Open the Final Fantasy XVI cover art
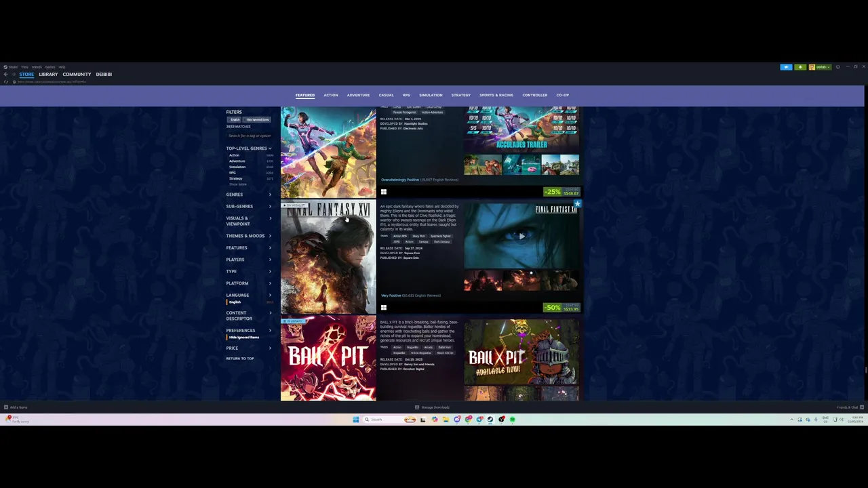Image resolution: width=868 pixels, height=488 pixels. coord(328,258)
